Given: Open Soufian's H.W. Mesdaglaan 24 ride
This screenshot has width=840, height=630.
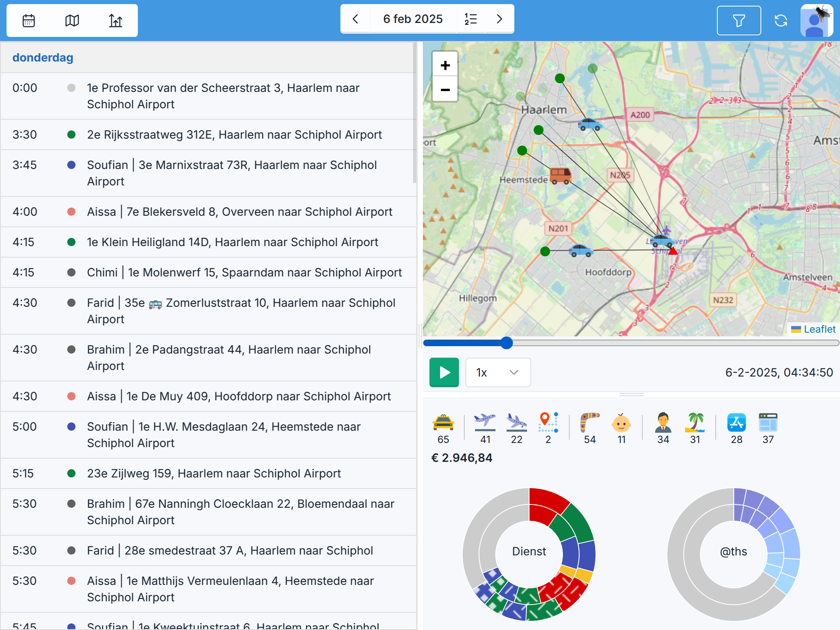Looking at the screenshot, I should coord(208,435).
